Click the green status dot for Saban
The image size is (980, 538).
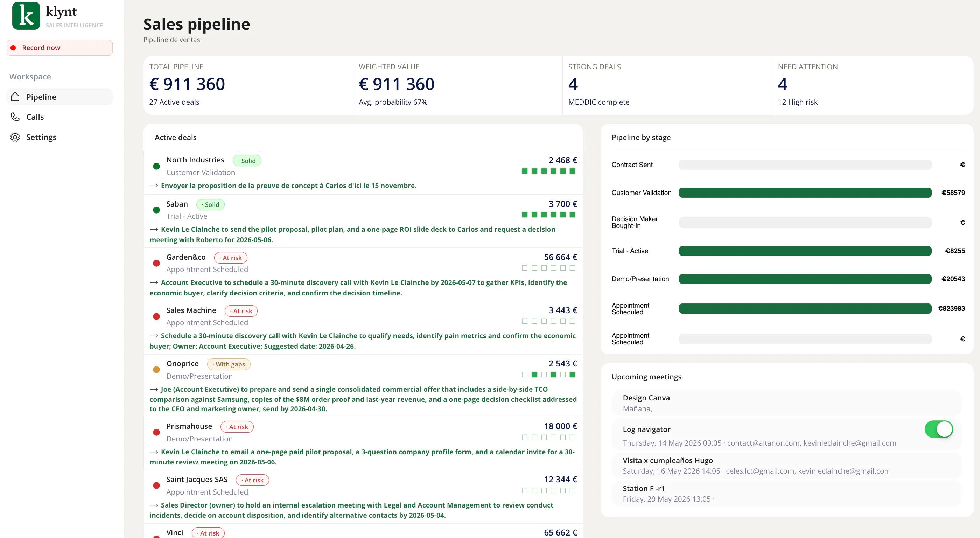pyautogui.click(x=156, y=210)
